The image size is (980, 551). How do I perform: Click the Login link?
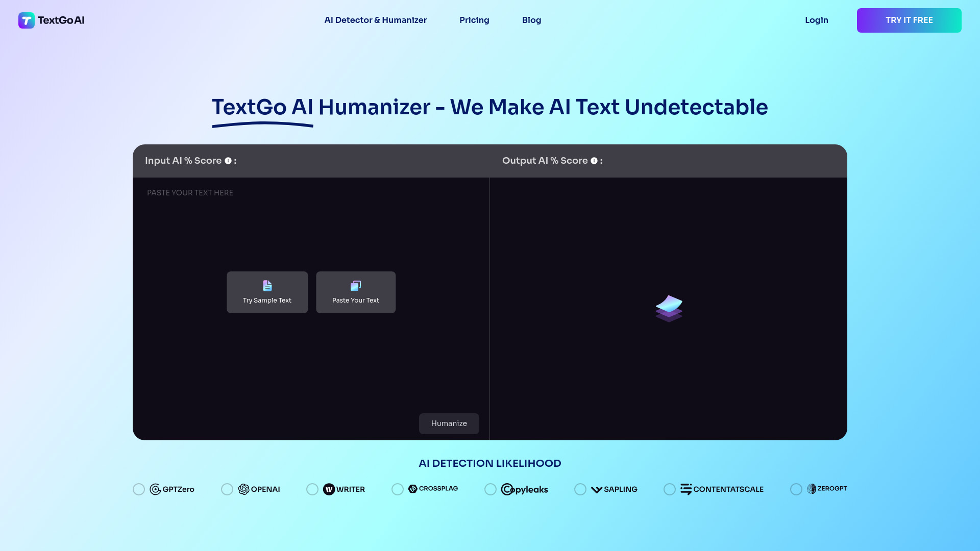817,20
